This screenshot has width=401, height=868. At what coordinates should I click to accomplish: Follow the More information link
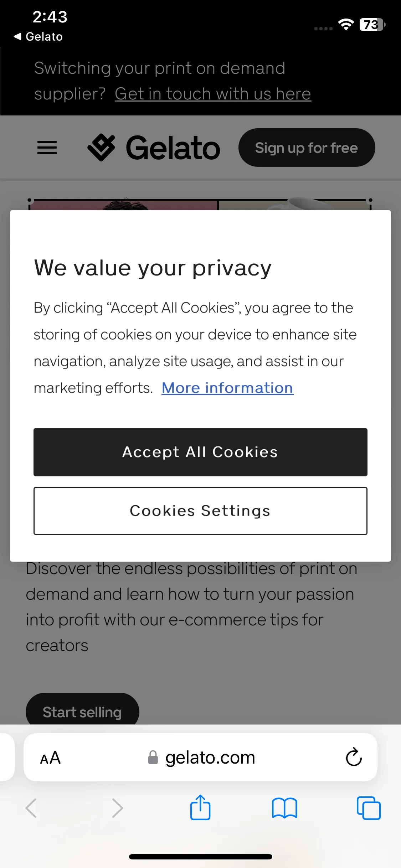point(227,388)
